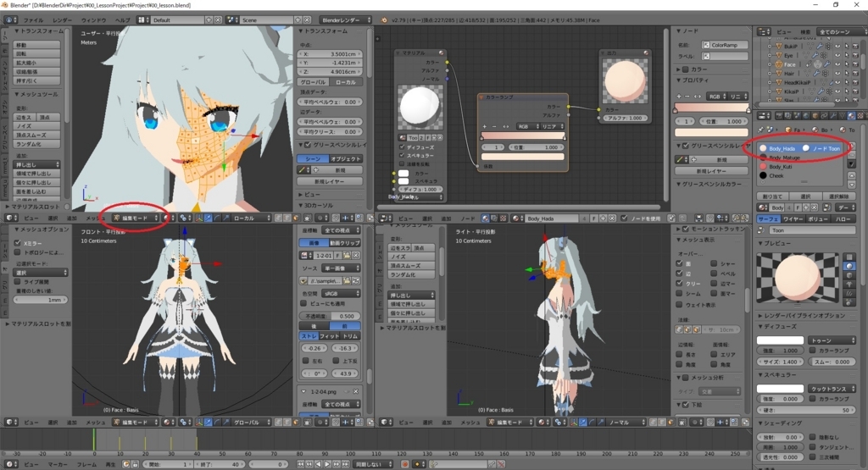Image resolution: width=868 pixels, height=470 pixels.
Task: Click the ColorRamp node name field
Action: [x=726, y=45]
